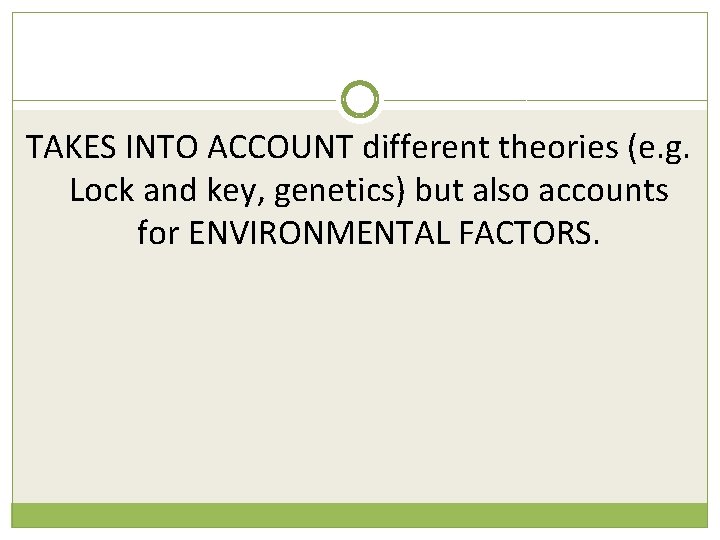Click the blank beige area below the text
This screenshot has height=540, width=720.
360,380
